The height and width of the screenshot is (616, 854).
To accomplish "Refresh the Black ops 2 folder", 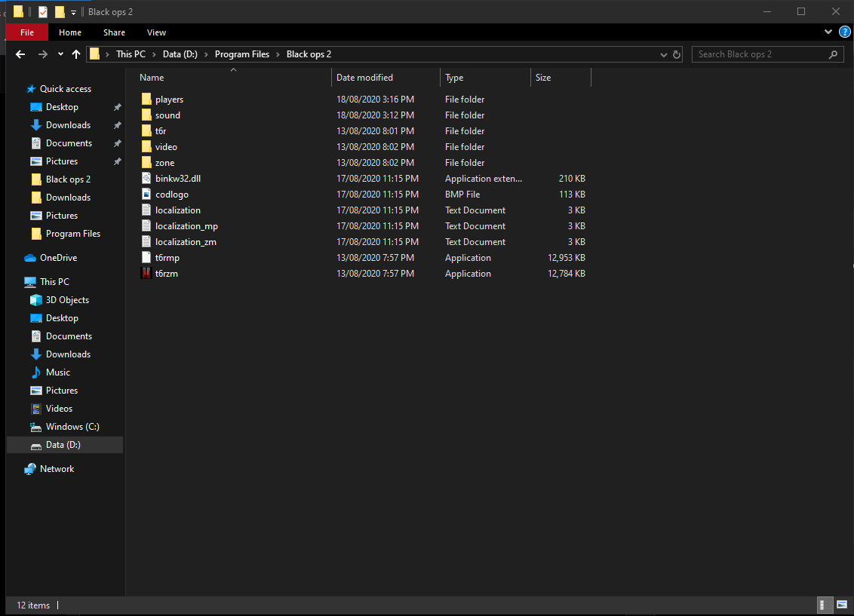I will pos(677,54).
